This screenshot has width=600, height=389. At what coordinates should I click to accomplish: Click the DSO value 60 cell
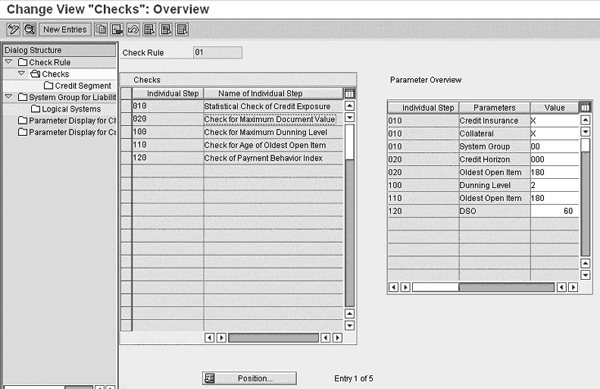pyautogui.click(x=554, y=211)
